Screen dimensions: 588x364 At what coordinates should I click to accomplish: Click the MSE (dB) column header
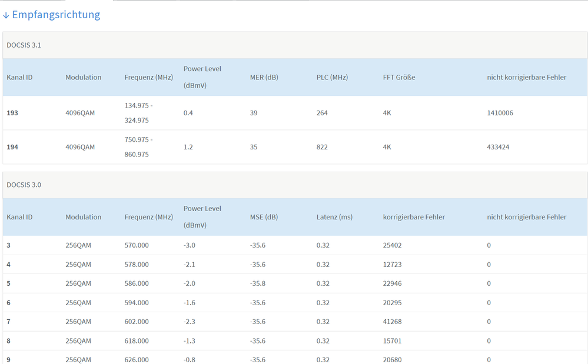(264, 217)
